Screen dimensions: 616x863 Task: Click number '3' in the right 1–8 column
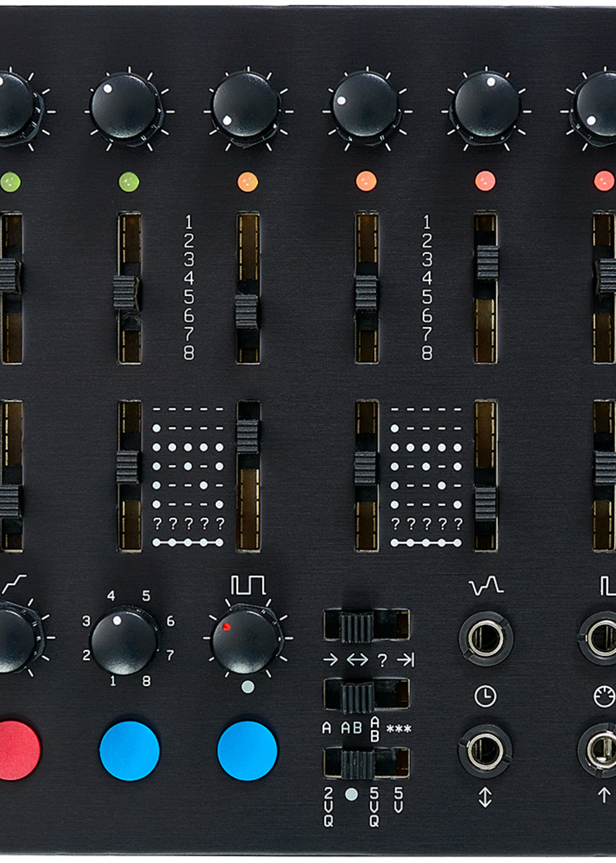[427, 260]
